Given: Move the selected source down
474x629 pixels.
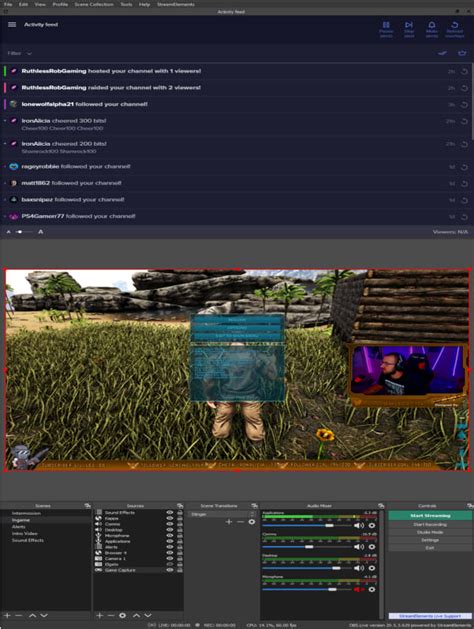Looking at the screenshot, I should click(148, 615).
